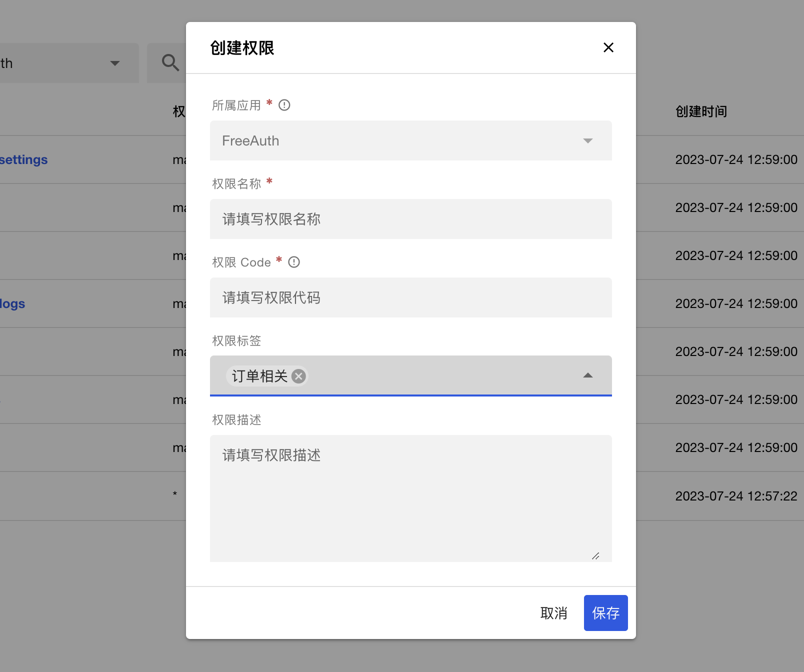Screen dimensions: 804x672
Task: Open the FreeAuth application dropdown
Action: (x=411, y=140)
